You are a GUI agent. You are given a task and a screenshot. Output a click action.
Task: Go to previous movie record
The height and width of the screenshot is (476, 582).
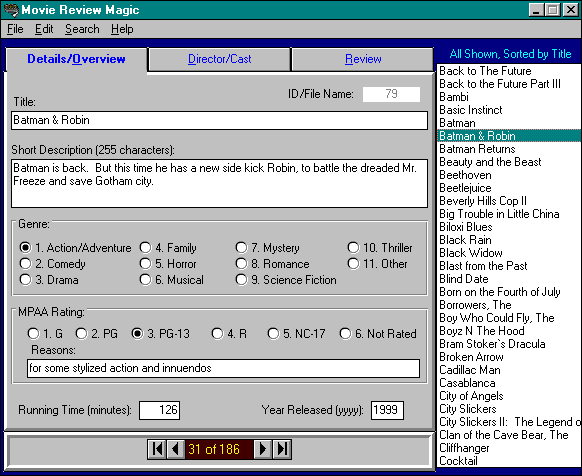[176, 449]
